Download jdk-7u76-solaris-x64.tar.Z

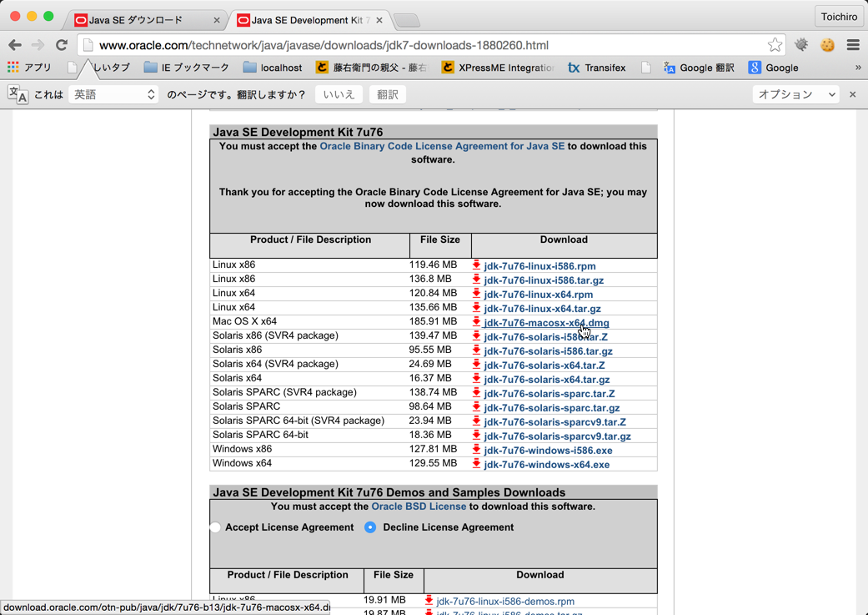tap(544, 365)
